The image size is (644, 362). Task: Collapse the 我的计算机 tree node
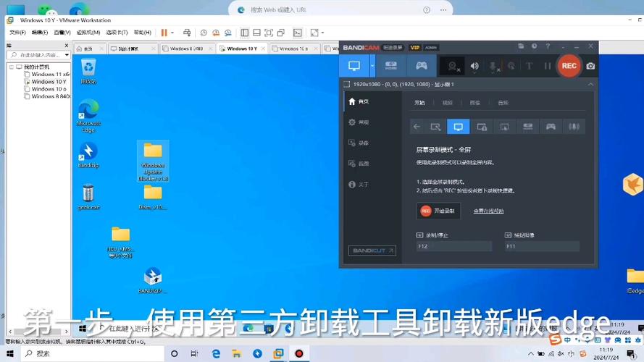point(12,67)
